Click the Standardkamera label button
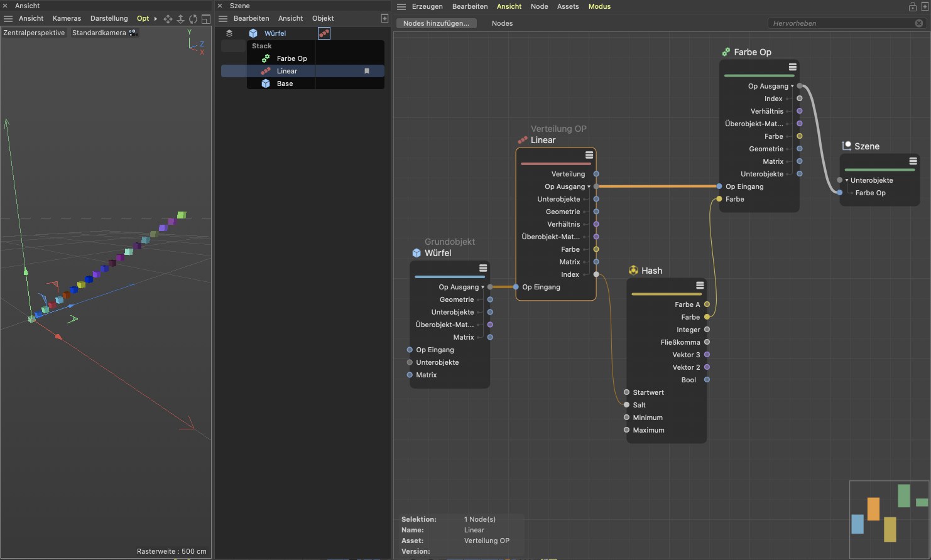 click(99, 33)
